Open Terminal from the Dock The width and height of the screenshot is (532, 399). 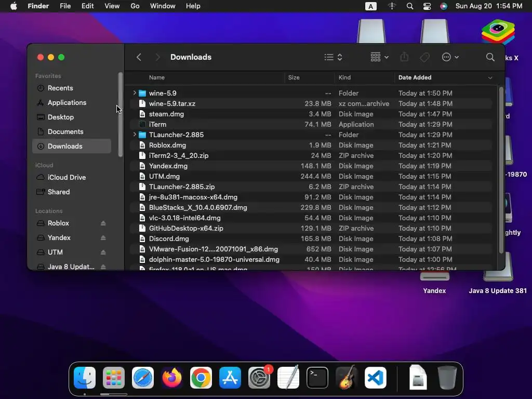pyautogui.click(x=317, y=378)
